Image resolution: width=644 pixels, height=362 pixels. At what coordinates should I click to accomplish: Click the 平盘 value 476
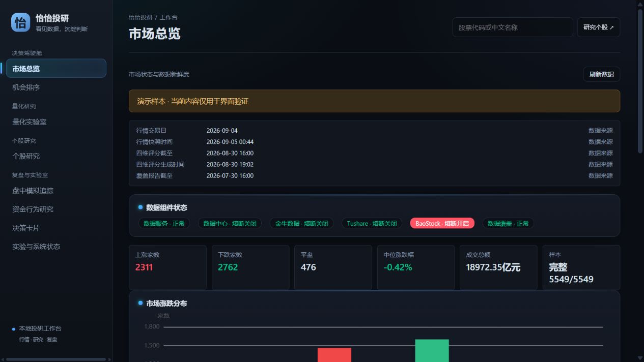[x=308, y=267]
